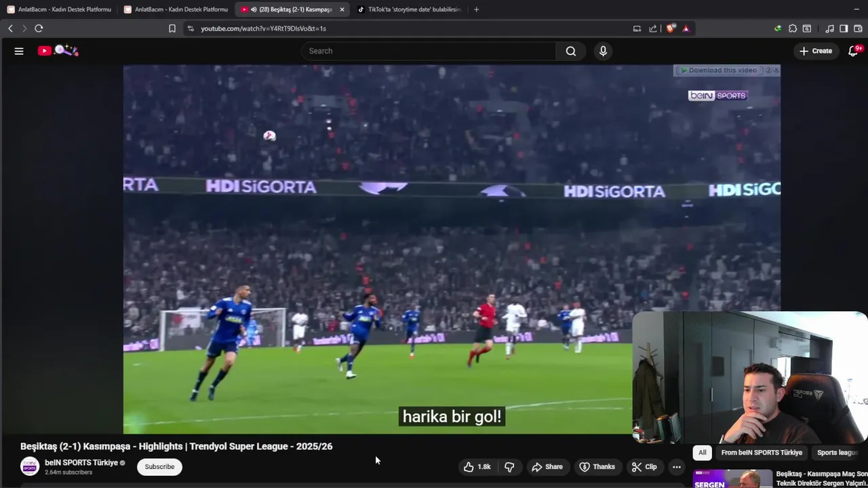Open beIN SPORTS Türkiye channel name
The height and width of the screenshot is (488, 868).
(81, 463)
